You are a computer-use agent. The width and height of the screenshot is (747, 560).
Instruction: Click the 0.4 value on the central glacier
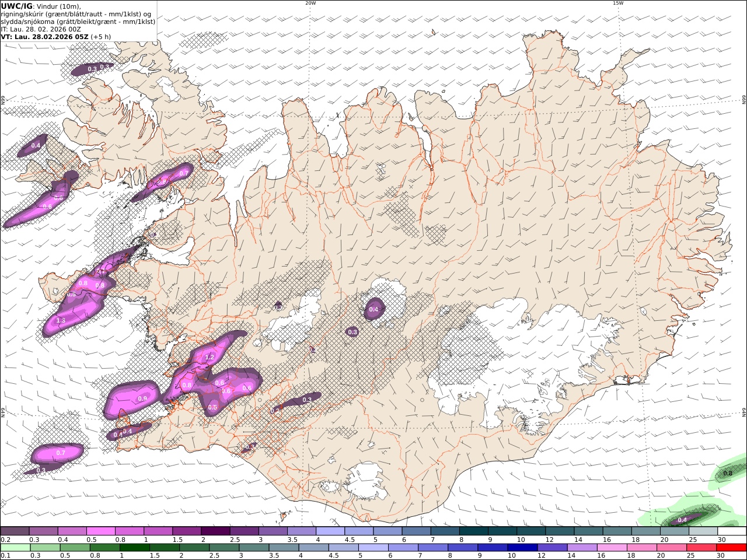[373, 310]
